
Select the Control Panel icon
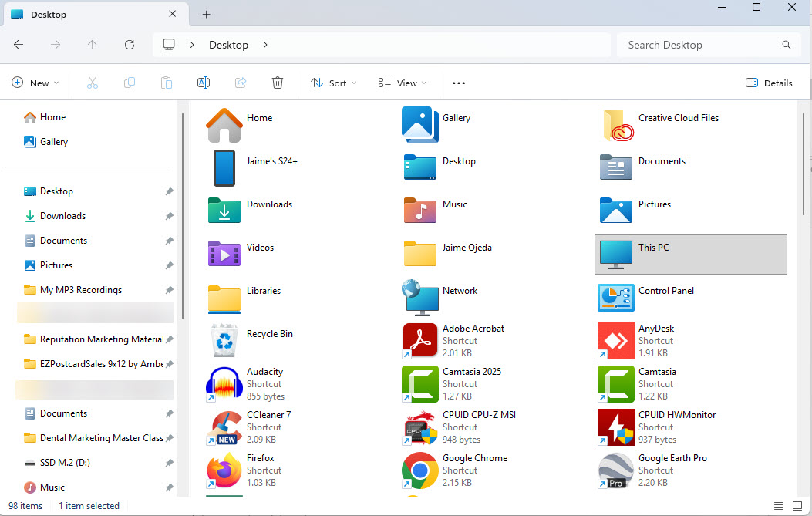point(615,298)
